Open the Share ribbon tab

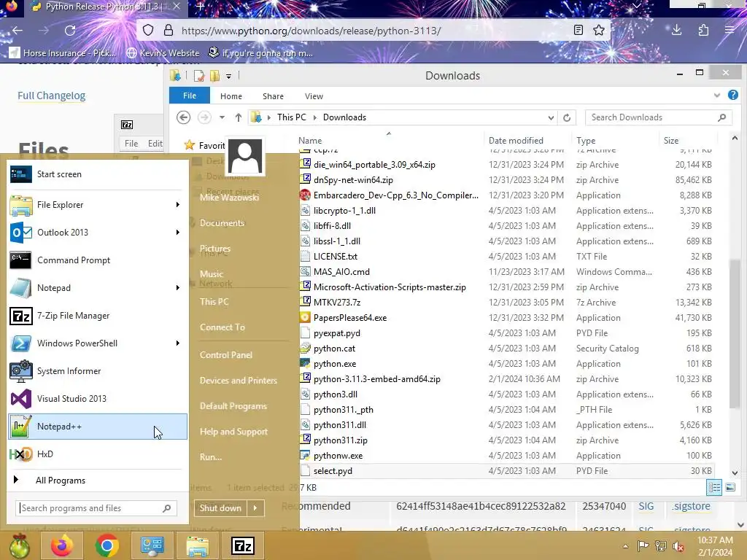tap(273, 96)
